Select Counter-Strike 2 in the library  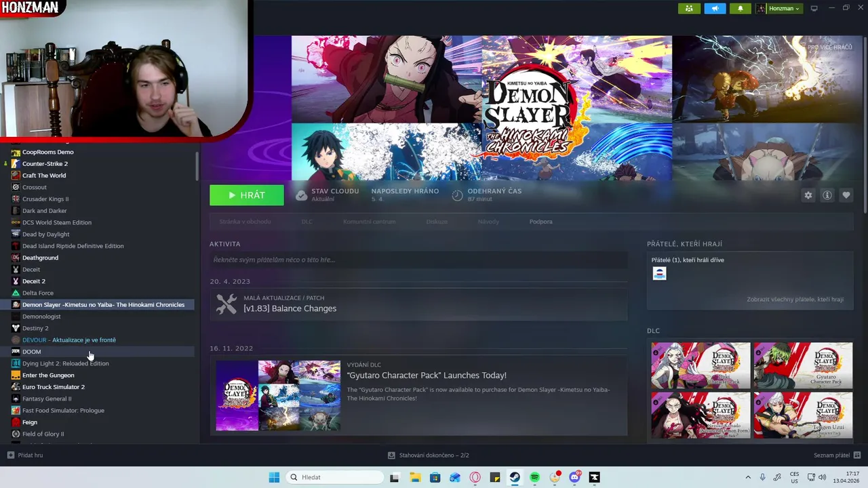(45, 163)
